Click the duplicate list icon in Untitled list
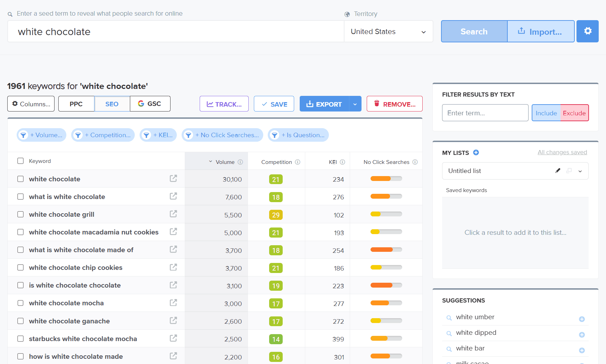The image size is (606, 364). (569, 171)
